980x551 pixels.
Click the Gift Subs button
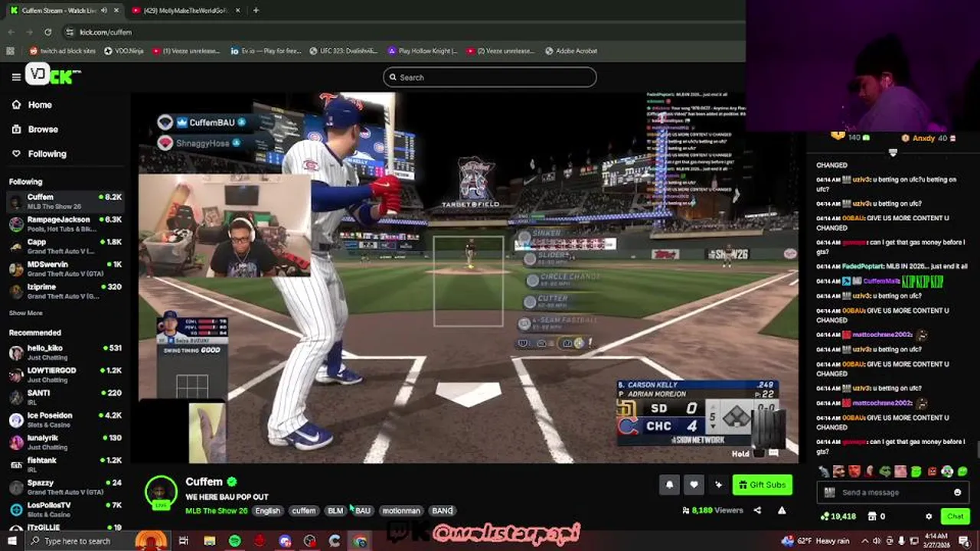[x=762, y=484]
